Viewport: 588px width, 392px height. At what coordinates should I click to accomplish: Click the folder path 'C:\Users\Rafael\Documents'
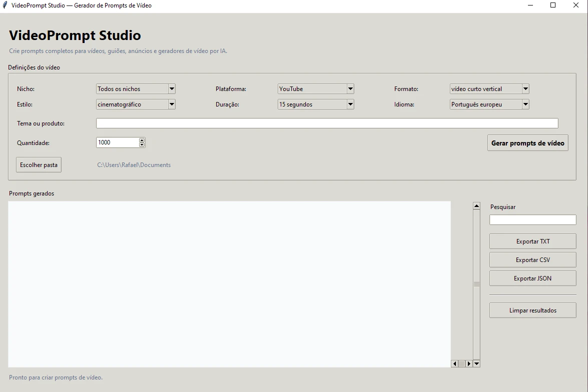click(134, 165)
